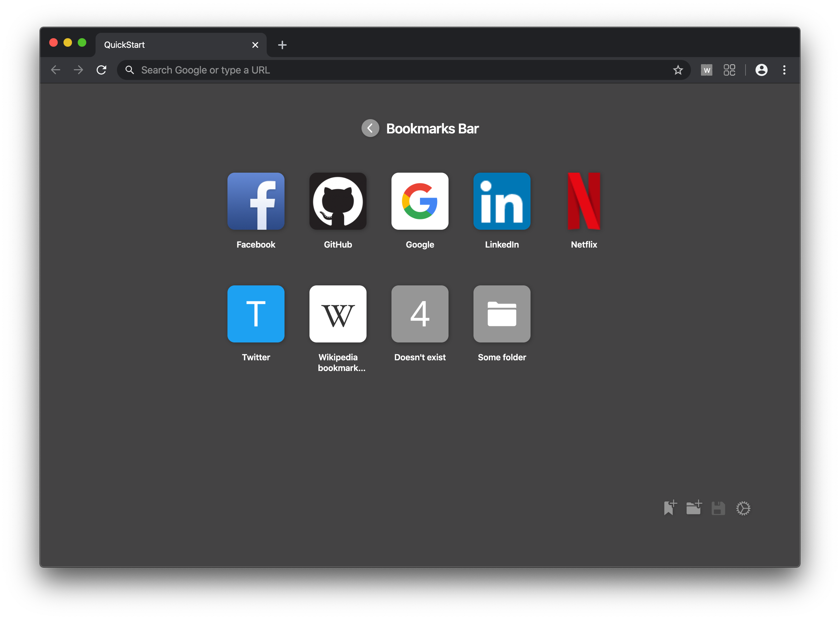This screenshot has height=620, width=840.
Task: Collapse the Bookmarks Bar panel
Action: (x=369, y=128)
